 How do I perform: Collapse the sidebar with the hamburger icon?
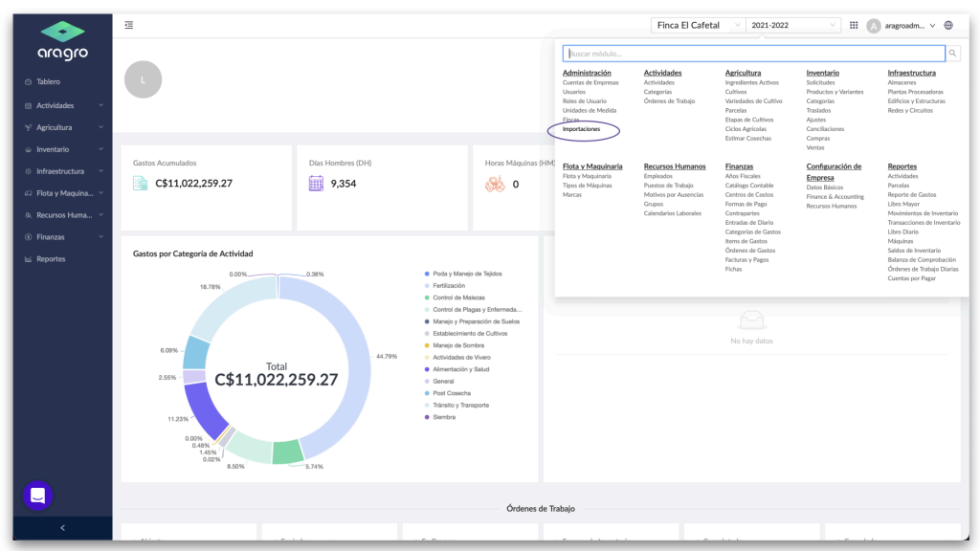pyautogui.click(x=129, y=25)
